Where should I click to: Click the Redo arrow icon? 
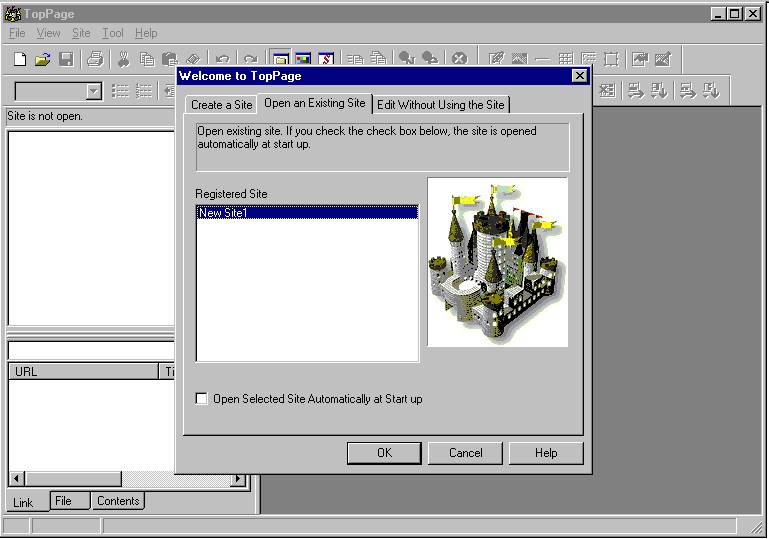coord(251,59)
